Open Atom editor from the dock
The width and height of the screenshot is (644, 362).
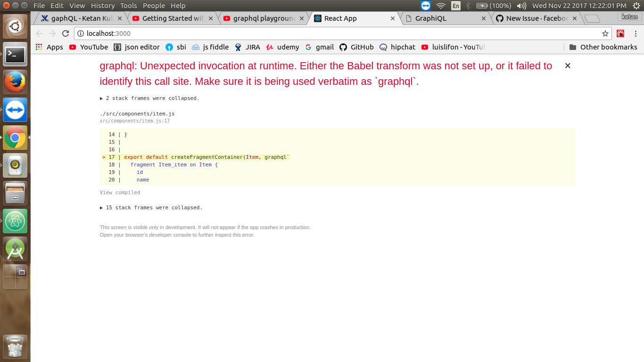pyautogui.click(x=15, y=222)
